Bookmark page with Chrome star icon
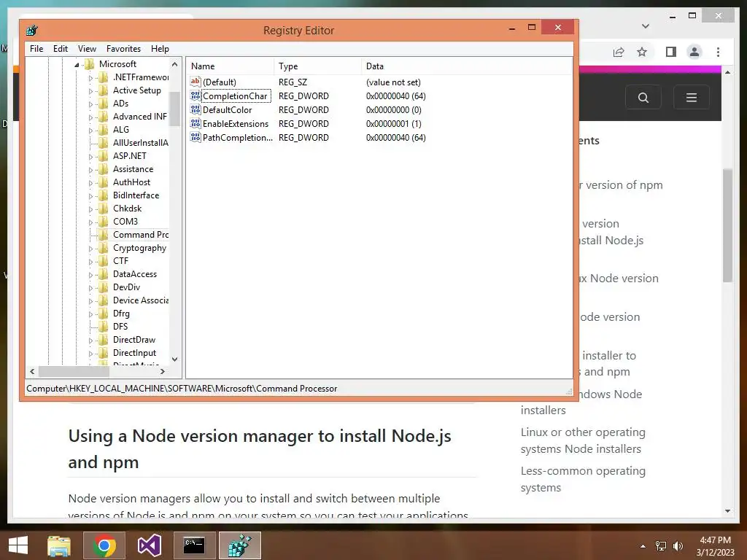The width and height of the screenshot is (747, 560). coord(642,52)
